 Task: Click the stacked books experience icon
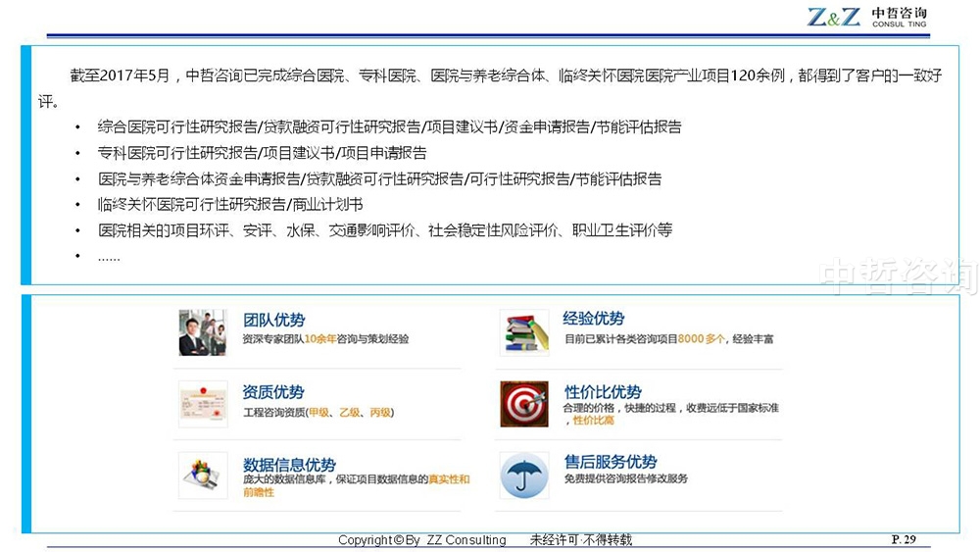(x=523, y=331)
